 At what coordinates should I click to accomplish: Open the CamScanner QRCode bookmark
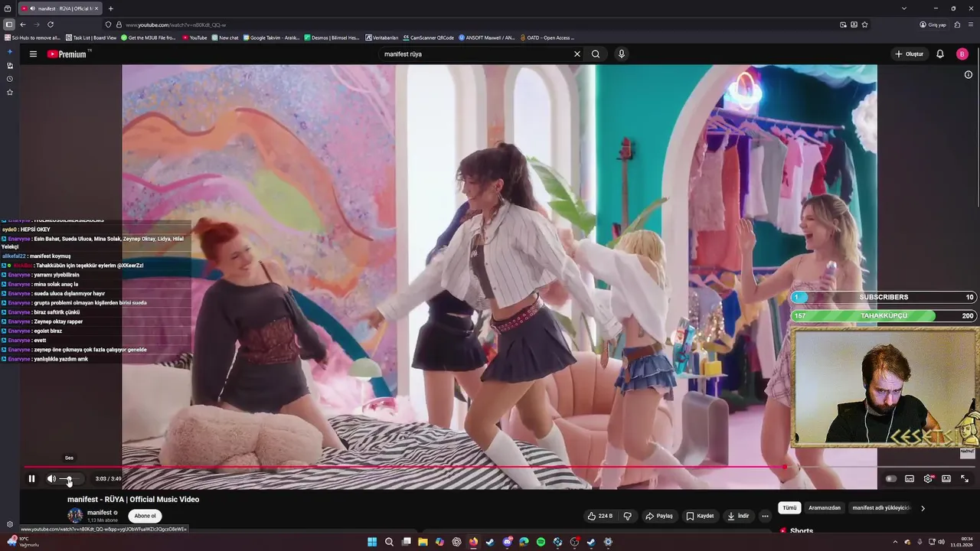(428, 37)
